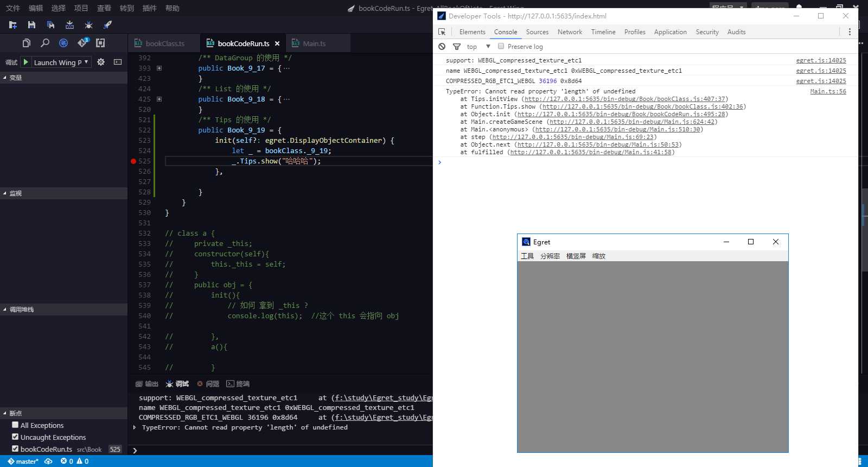Switch to 终端 panel tab

[238, 384]
